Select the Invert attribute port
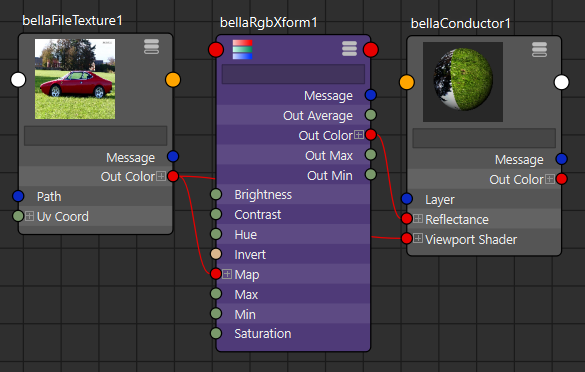The image size is (585, 372). (x=216, y=254)
